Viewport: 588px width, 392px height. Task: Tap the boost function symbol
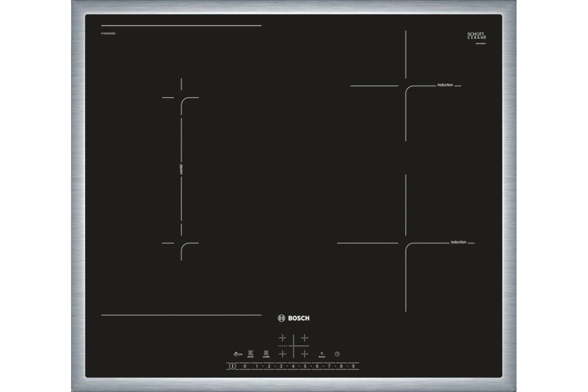point(322,354)
